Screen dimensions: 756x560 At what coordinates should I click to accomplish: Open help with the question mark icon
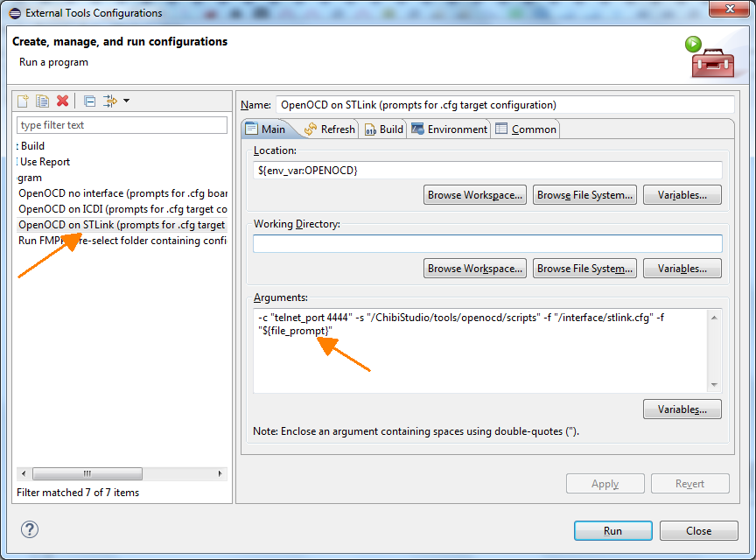(x=30, y=530)
